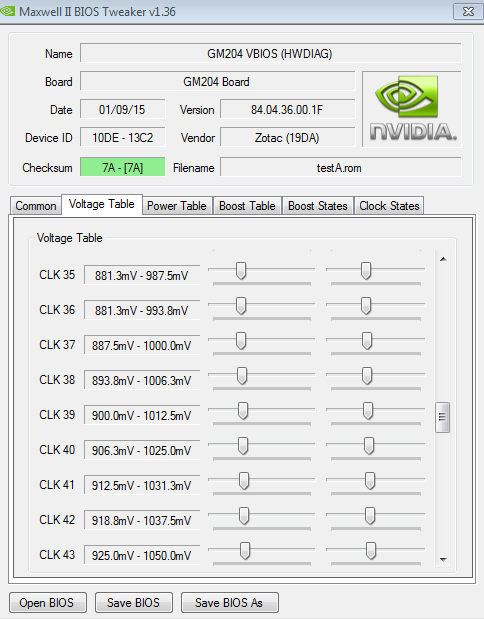
Task: Click CLK 43 voltage range 925.0mV - 1050.0mV
Action: click(142, 555)
